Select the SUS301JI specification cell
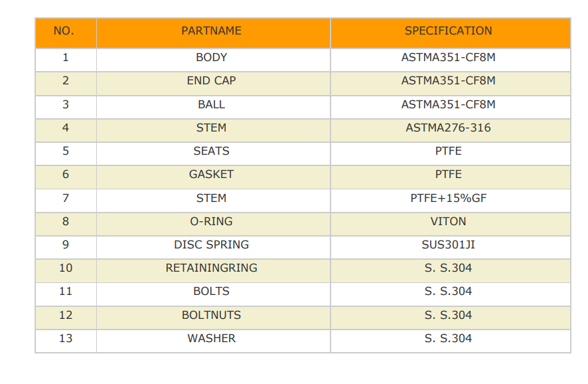 click(x=451, y=247)
